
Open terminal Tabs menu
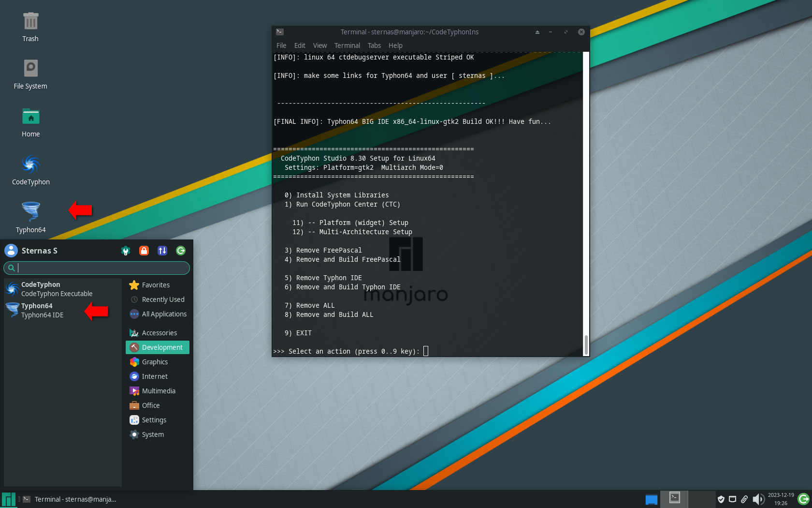click(x=374, y=45)
